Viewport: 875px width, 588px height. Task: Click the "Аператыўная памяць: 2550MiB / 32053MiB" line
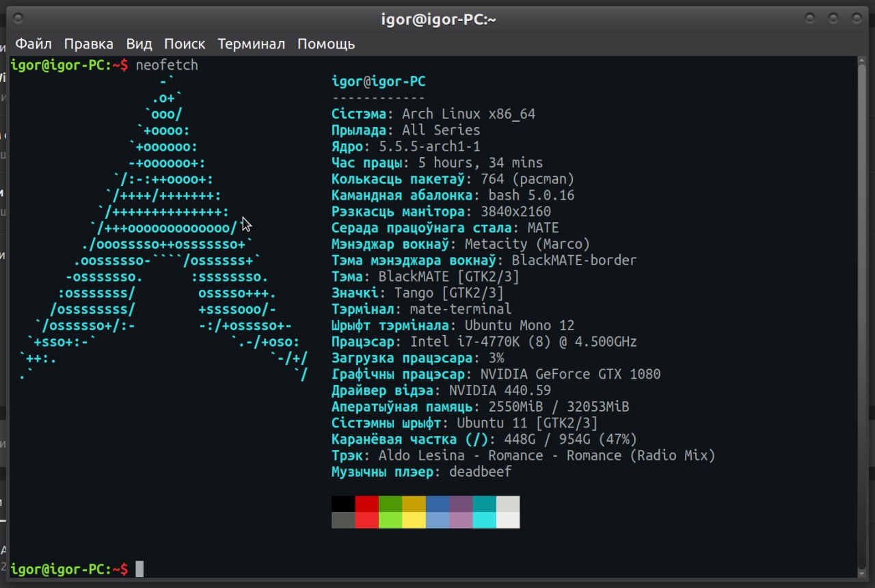[x=481, y=407]
